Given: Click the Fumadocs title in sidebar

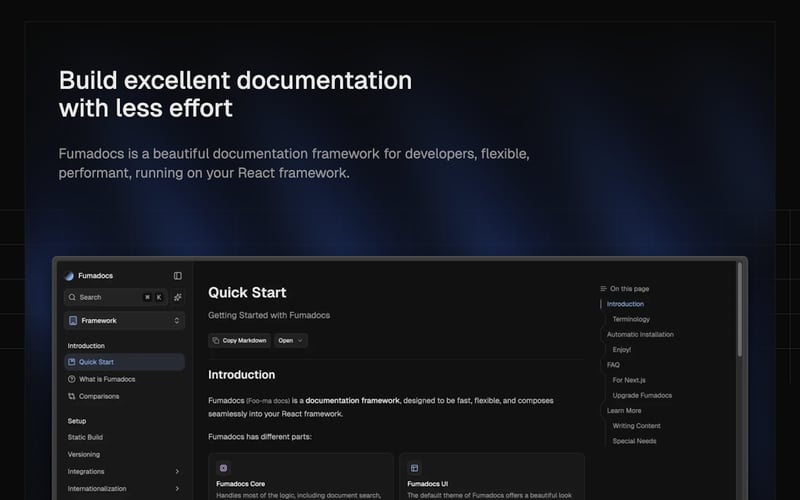Looking at the screenshot, I should tap(95, 276).
